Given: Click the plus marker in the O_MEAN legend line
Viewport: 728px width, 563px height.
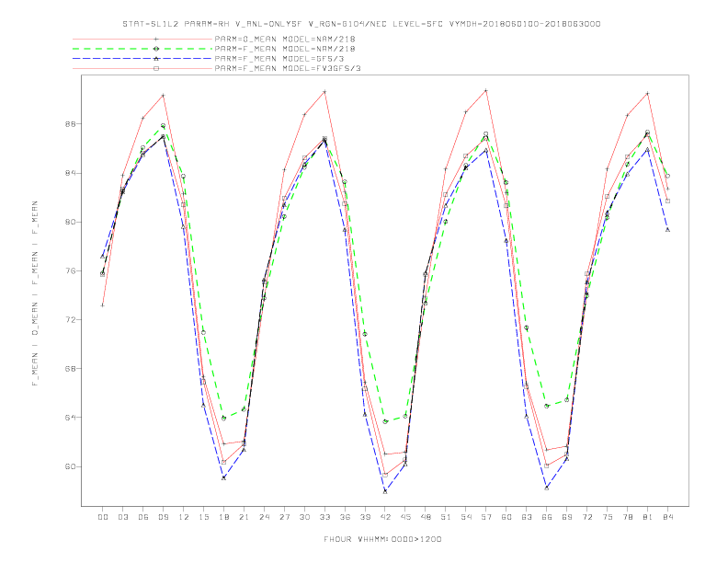Looking at the screenshot, I should point(156,39).
